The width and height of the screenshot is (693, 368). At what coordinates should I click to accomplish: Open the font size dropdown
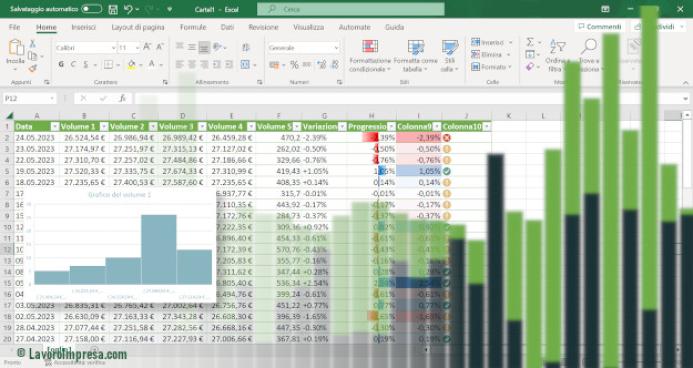[137, 47]
